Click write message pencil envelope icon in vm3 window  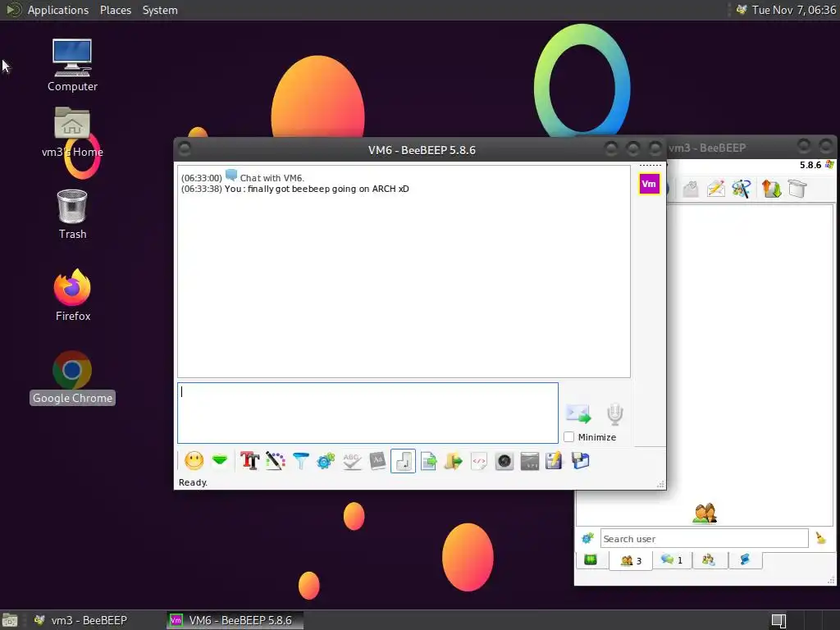click(716, 189)
